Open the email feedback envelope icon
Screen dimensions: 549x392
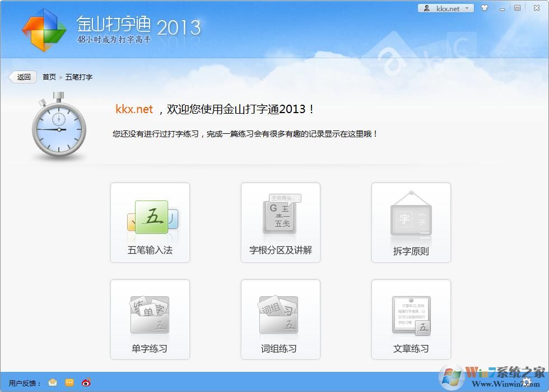point(52,382)
